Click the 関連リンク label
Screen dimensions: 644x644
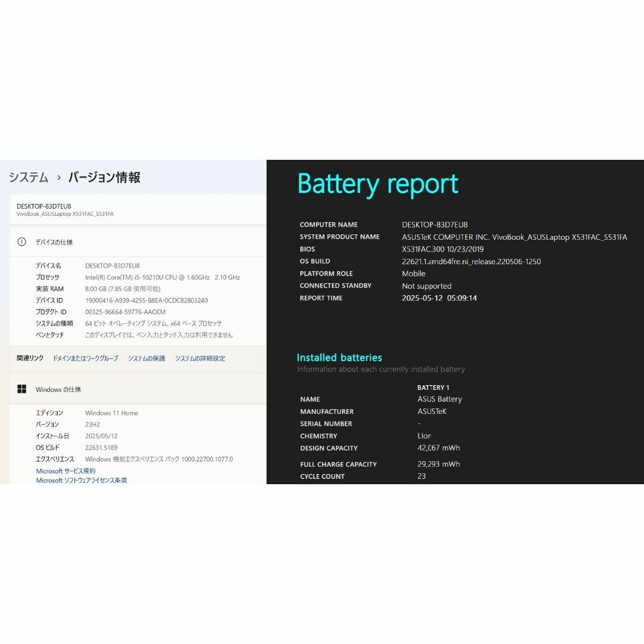30,358
